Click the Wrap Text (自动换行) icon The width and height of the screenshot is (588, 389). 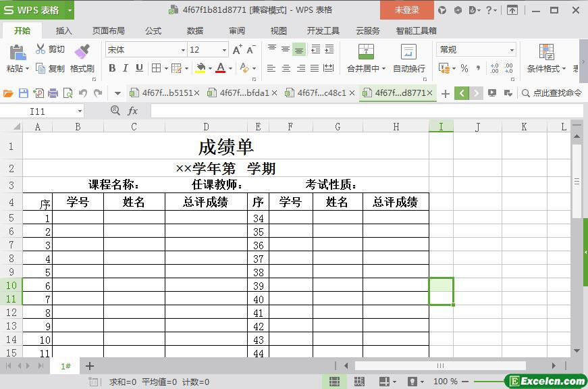(408, 52)
